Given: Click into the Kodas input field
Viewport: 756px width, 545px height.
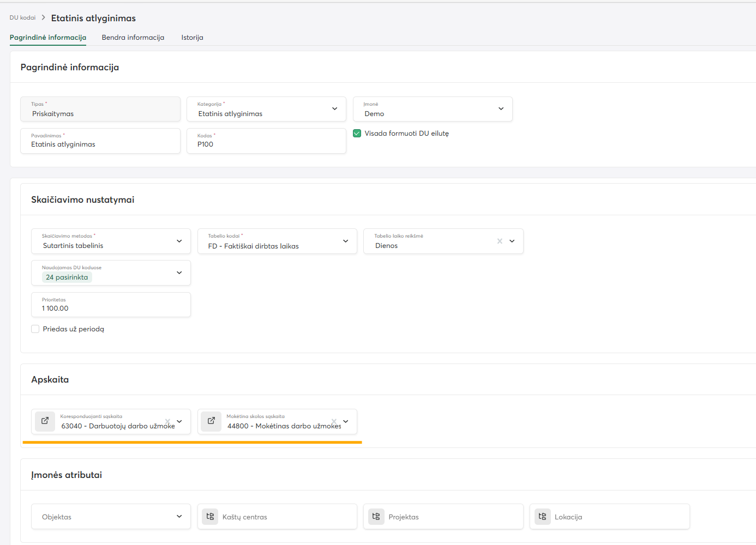Looking at the screenshot, I should (x=266, y=144).
